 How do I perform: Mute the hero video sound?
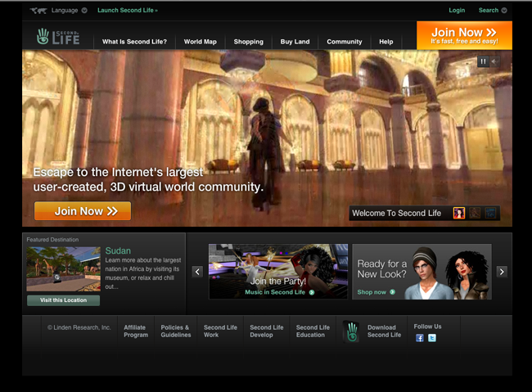tap(494, 61)
